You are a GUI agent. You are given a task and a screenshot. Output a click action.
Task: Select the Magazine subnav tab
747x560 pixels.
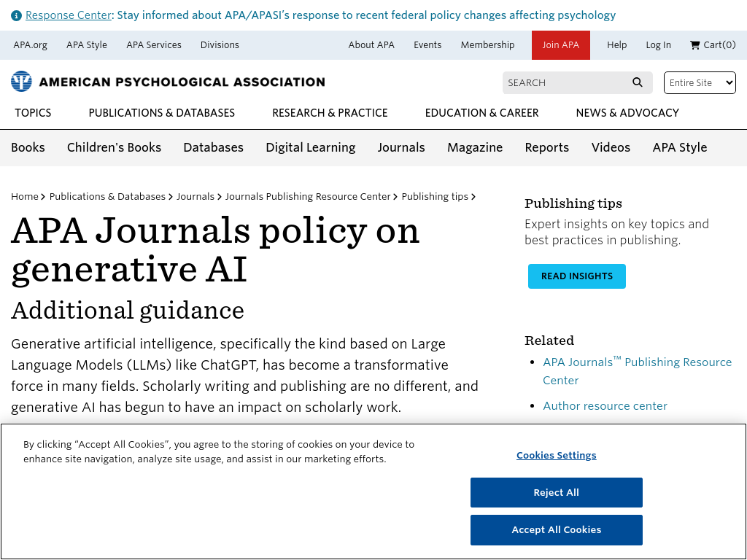[475, 147]
